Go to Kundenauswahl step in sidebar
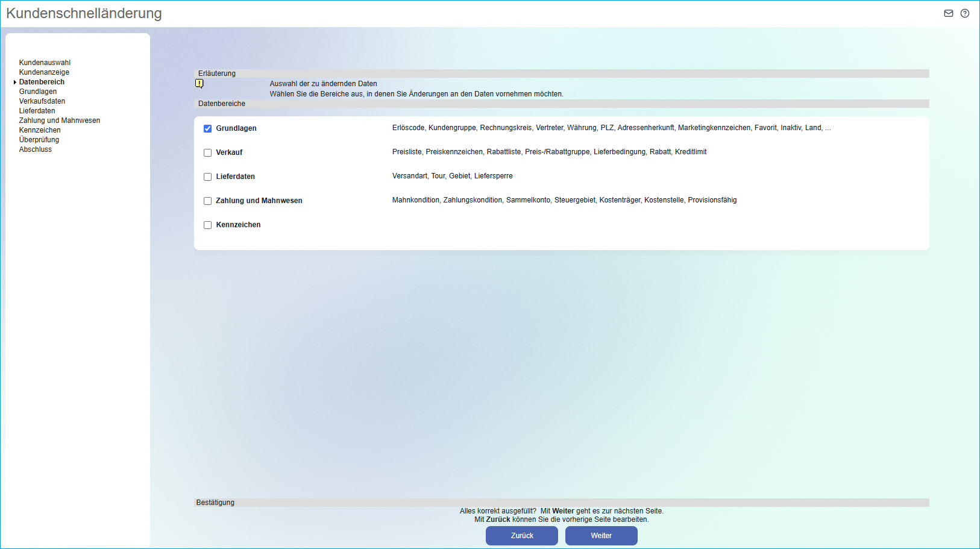 click(45, 63)
